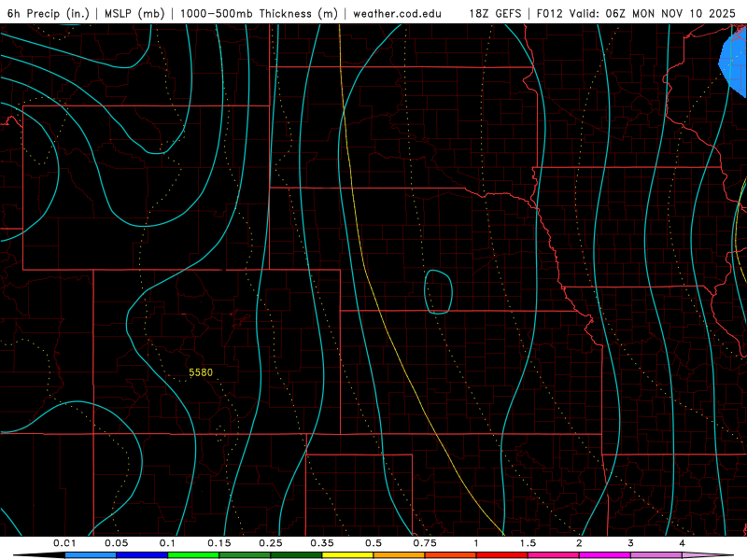Viewport: 747px width, 560px height.
Task: Click the 'MSLP (mb)' header label
Action: pos(134,13)
